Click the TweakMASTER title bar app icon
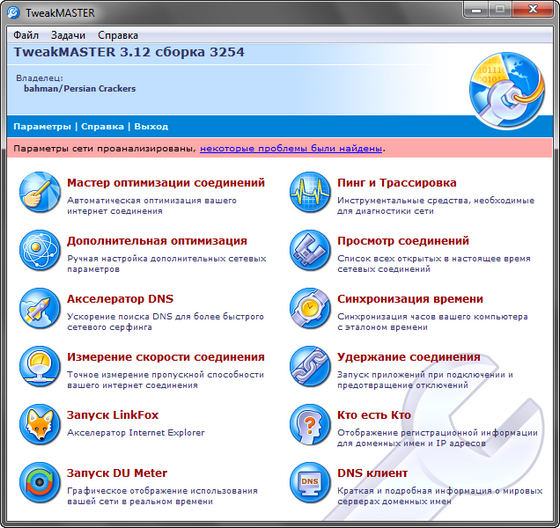 coord(13,12)
